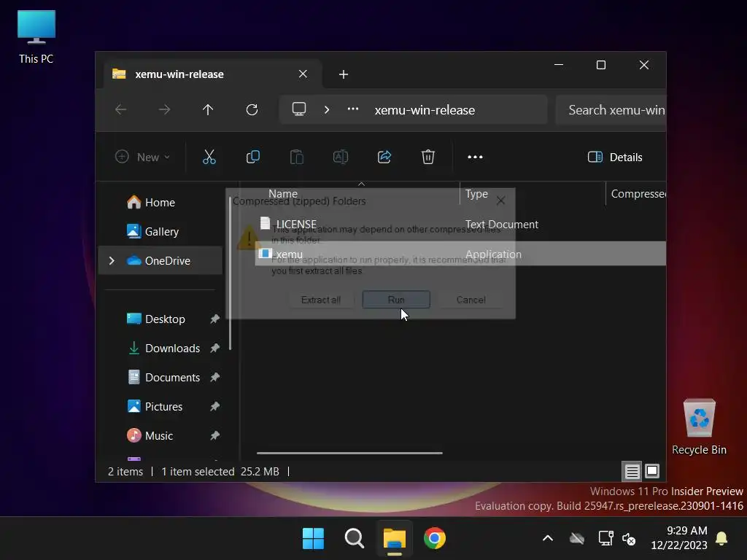747x560 pixels.
Task: Click File Explorer on the taskbar
Action: pos(395,539)
